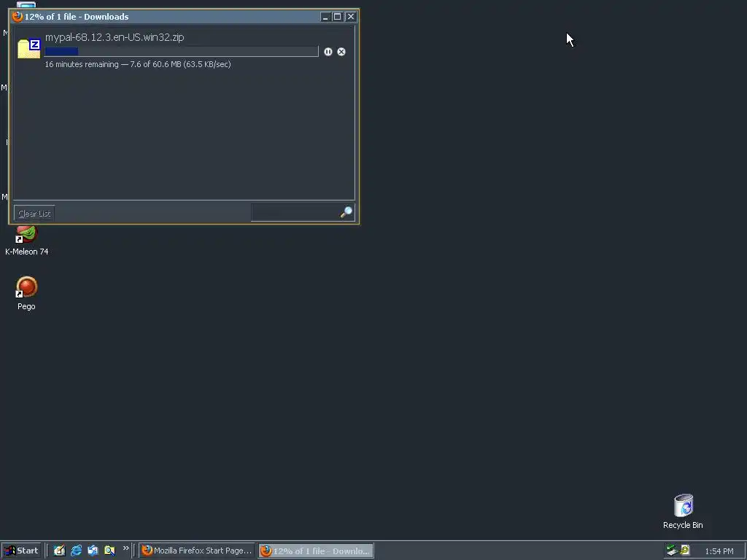Click the magnifying glass search icon
Image resolution: width=747 pixels, height=560 pixels.
point(347,212)
